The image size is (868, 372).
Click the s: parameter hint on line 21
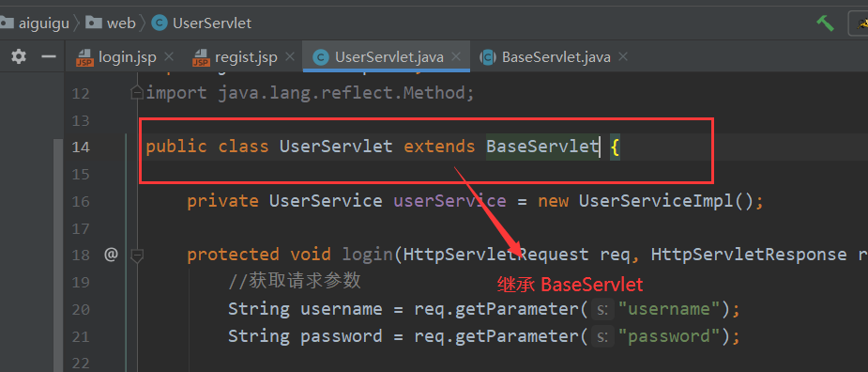[602, 336]
